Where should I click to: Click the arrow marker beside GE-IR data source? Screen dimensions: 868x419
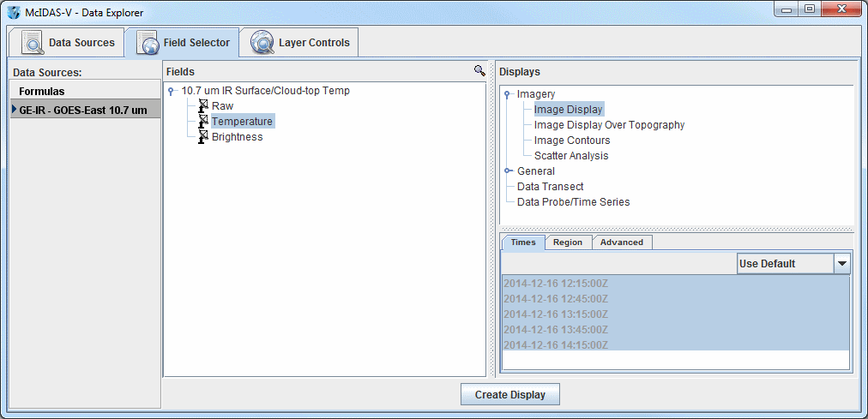click(14, 110)
